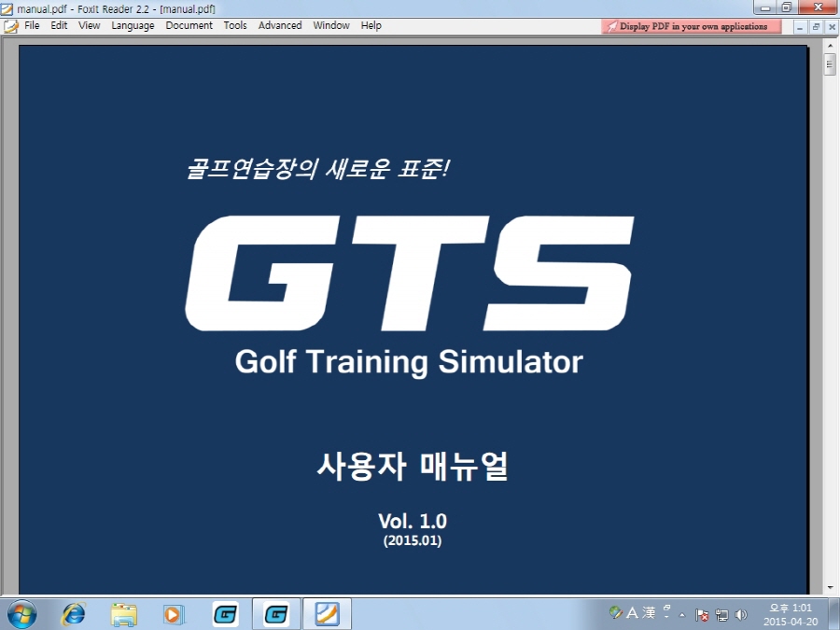The width and height of the screenshot is (840, 630).
Task: Open Windows Explorer folder on taskbar
Action: pyautogui.click(x=124, y=614)
